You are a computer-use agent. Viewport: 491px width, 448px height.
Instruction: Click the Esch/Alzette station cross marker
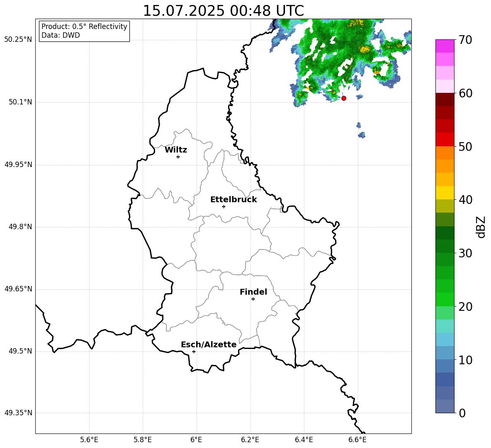[x=194, y=351]
